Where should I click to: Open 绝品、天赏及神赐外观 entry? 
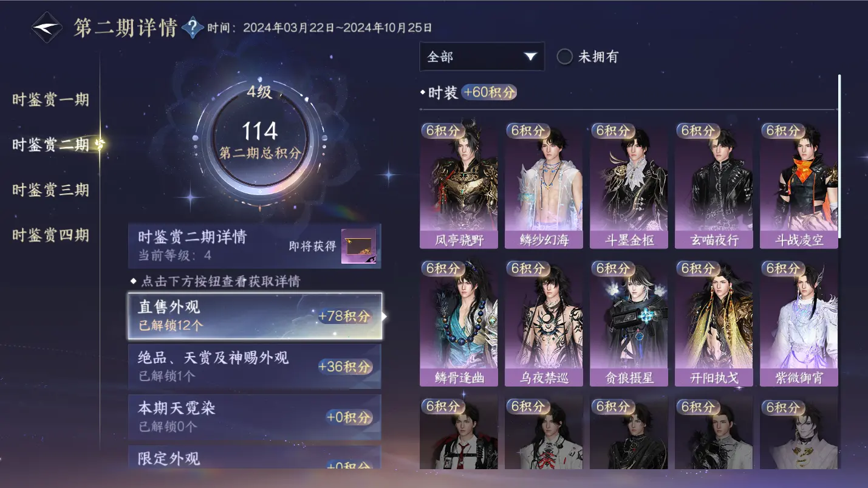tap(255, 366)
